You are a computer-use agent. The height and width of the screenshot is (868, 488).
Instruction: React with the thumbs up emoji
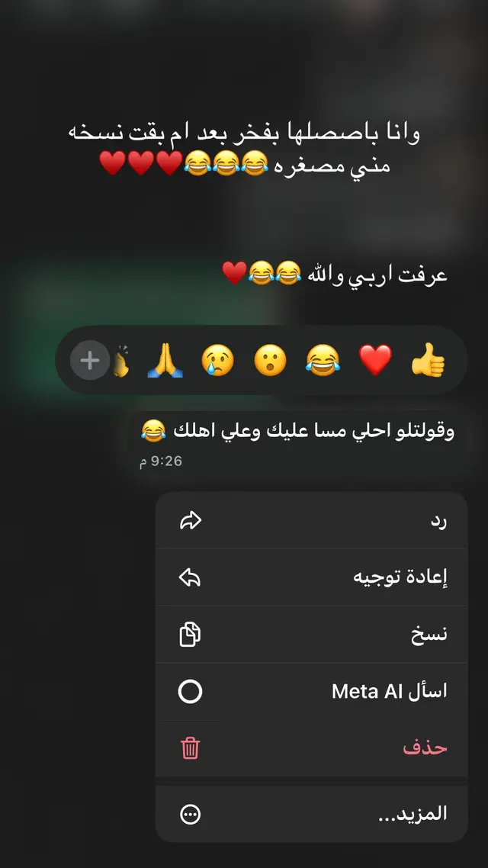point(428,360)
